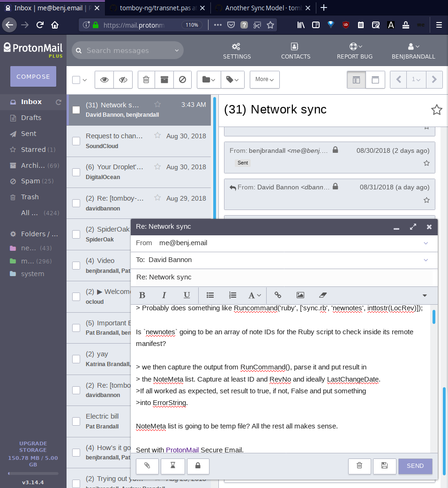Screen dimensions: 448x488
Task: Apply underline formatting in composer
Action: pyautogui.click(x=187, y=295)
